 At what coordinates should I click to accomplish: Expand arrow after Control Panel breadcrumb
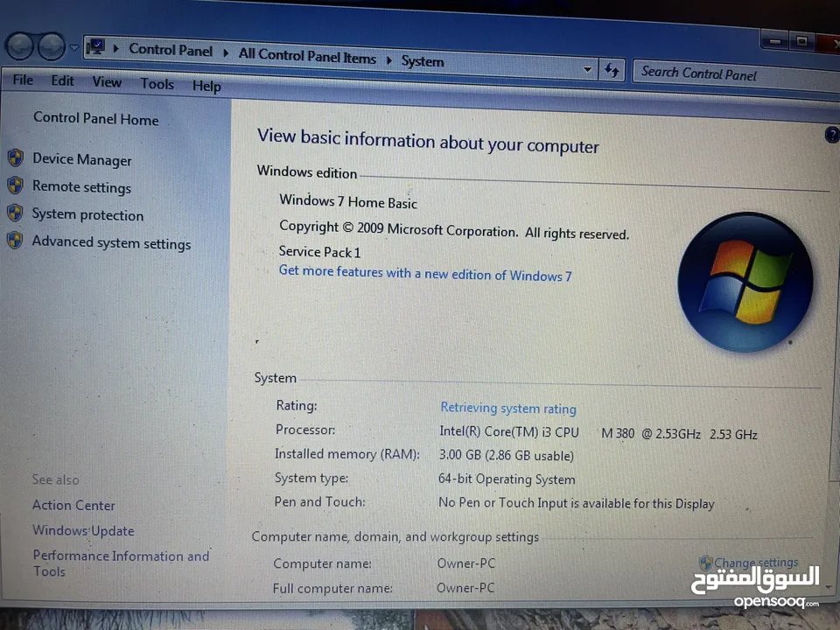tap(226, 53)
